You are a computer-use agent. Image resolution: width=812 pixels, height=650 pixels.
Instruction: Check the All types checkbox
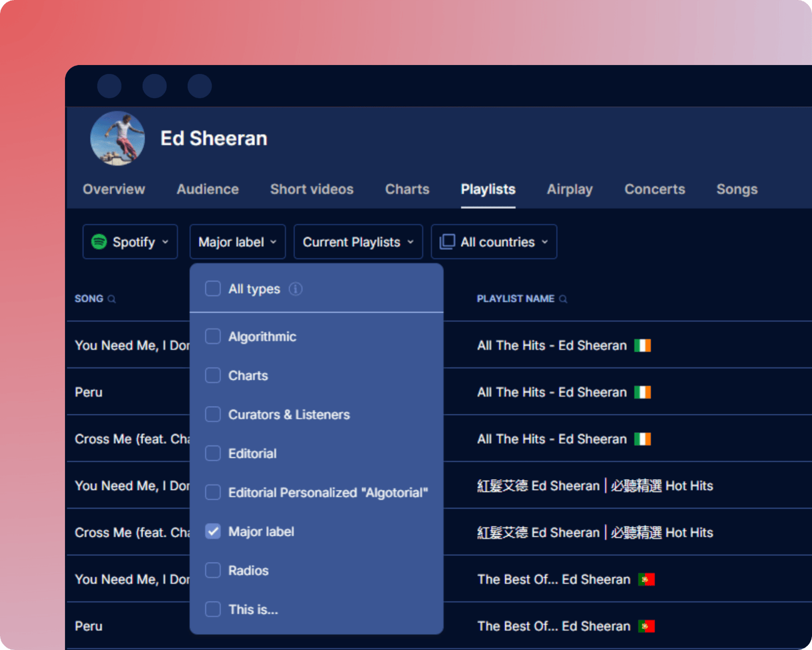213,289
